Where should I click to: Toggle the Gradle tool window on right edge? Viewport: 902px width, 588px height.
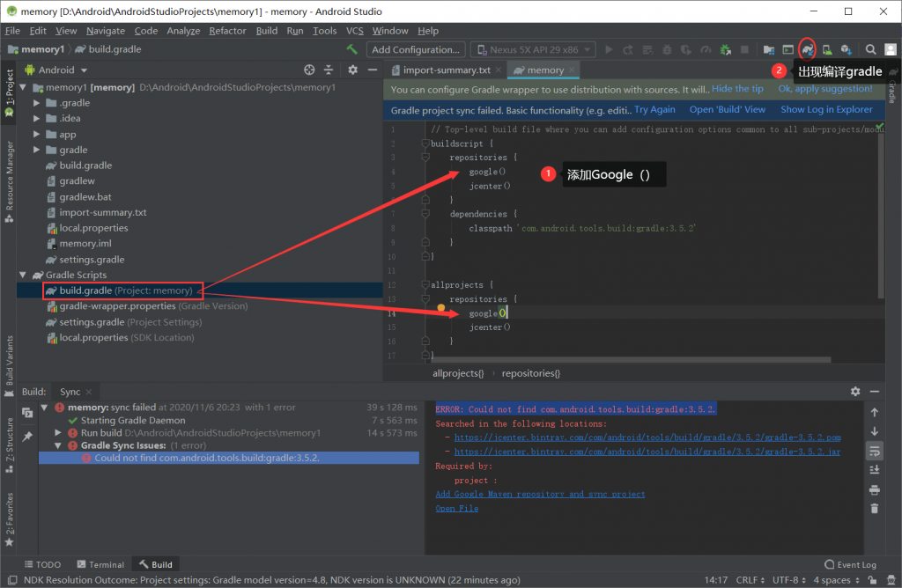point(893,85)
